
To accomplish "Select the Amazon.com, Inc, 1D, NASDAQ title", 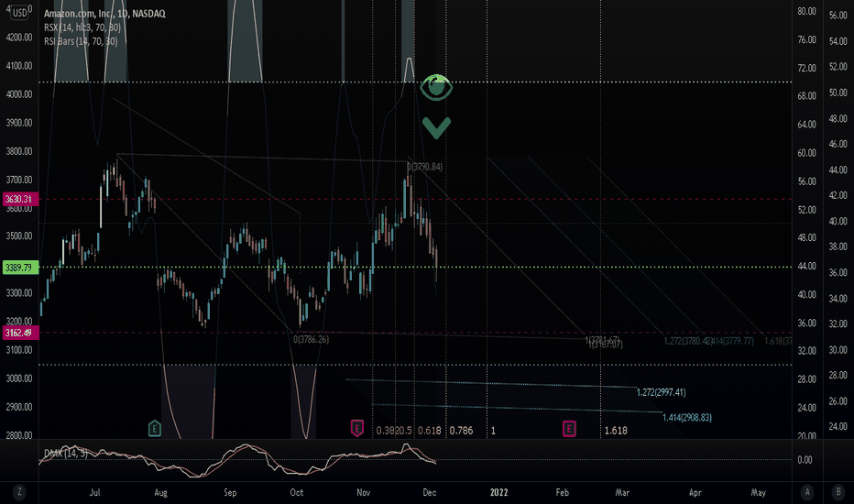I will 104,14.
